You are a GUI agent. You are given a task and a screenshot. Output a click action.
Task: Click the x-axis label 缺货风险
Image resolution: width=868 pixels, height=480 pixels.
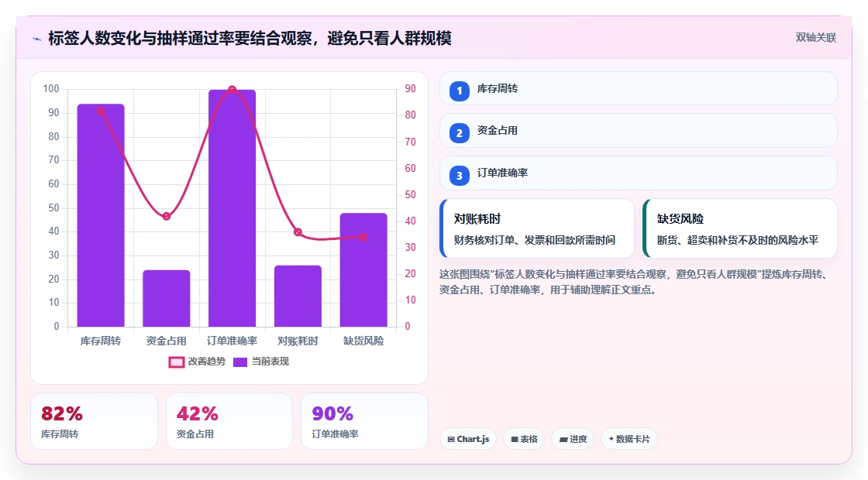[x=363, y=341]
